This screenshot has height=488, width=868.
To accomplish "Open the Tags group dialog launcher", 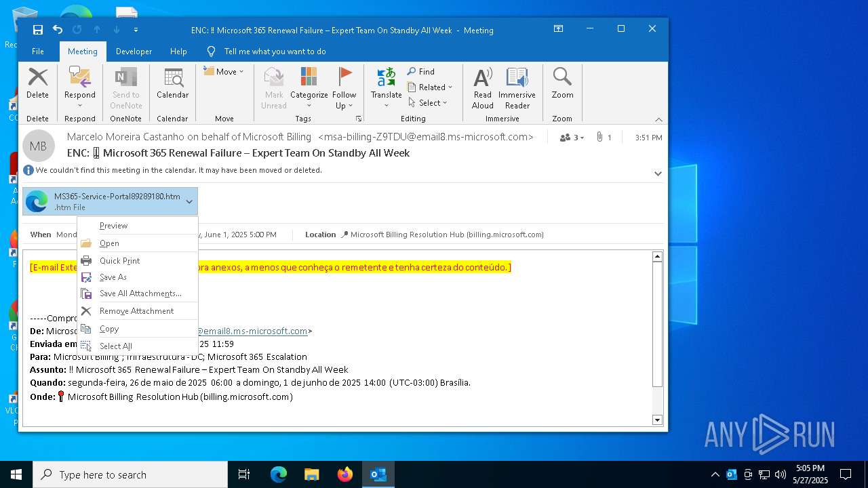I will coord(359,119).
